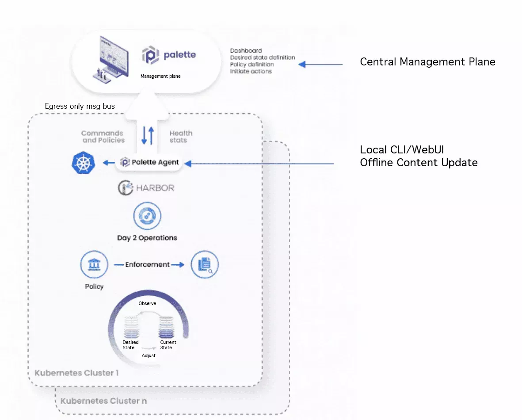Open the Harbor registry logo
Screen dimensions: 522x420
click(x=146, y=187)
